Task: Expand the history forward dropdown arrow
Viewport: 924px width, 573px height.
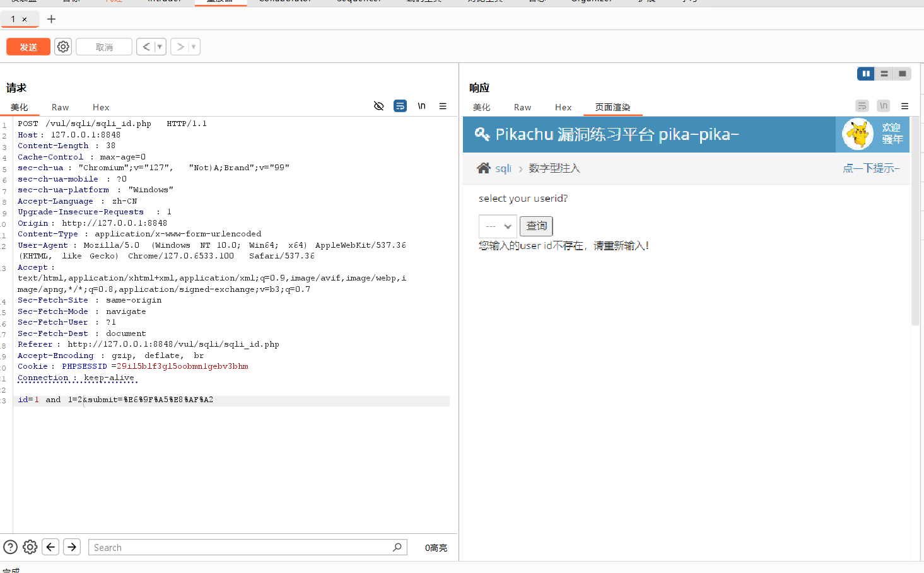Action: click(x=194, y=47)
